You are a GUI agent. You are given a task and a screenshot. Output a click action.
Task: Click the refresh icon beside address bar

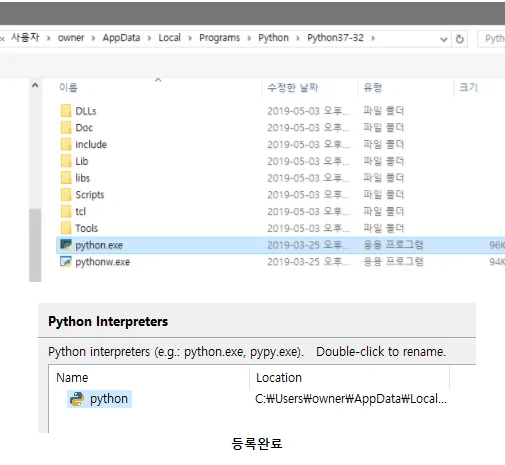[460, 39]
